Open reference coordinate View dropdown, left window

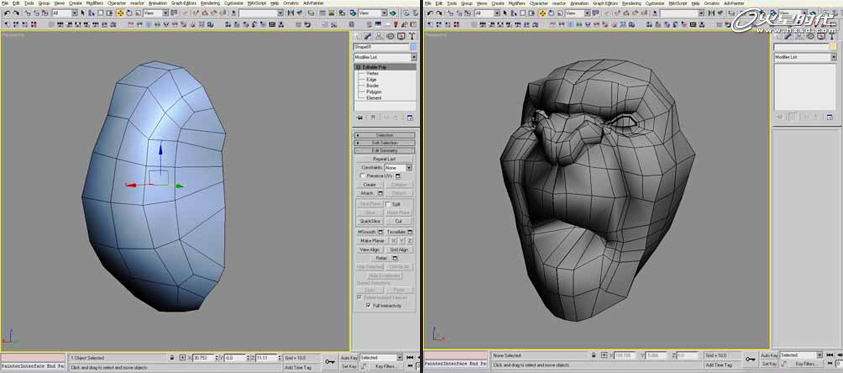pos(156,12)
